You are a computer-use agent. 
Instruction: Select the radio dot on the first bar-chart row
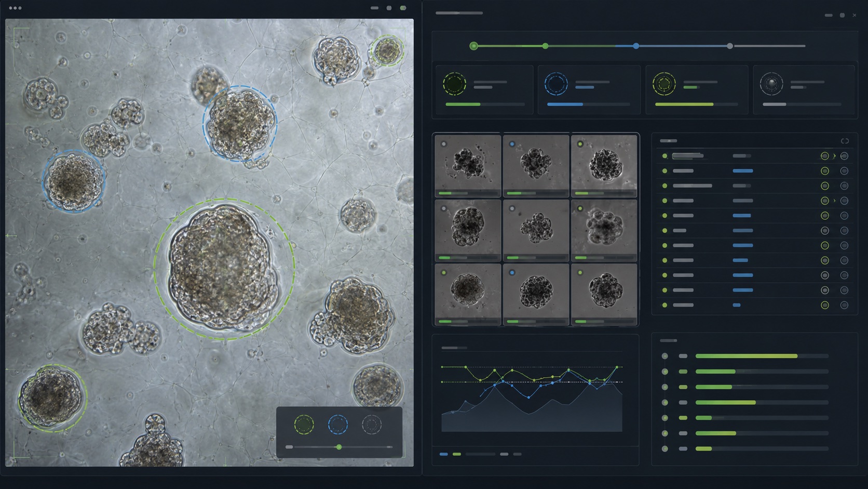664,356
